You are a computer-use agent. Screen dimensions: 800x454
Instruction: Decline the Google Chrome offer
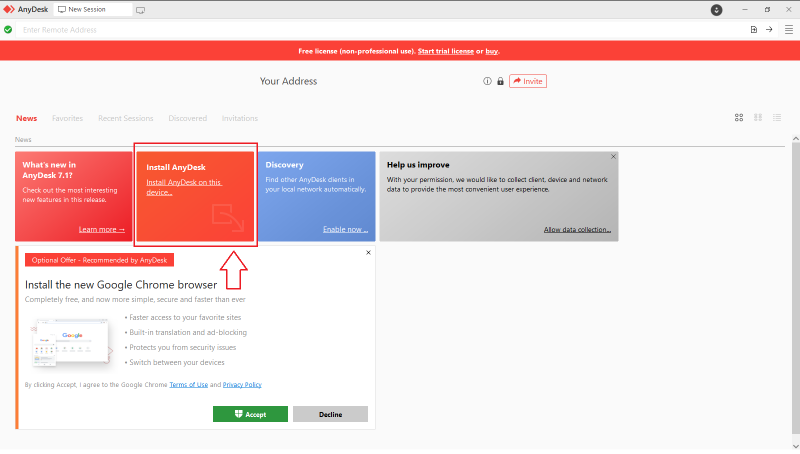330,414
